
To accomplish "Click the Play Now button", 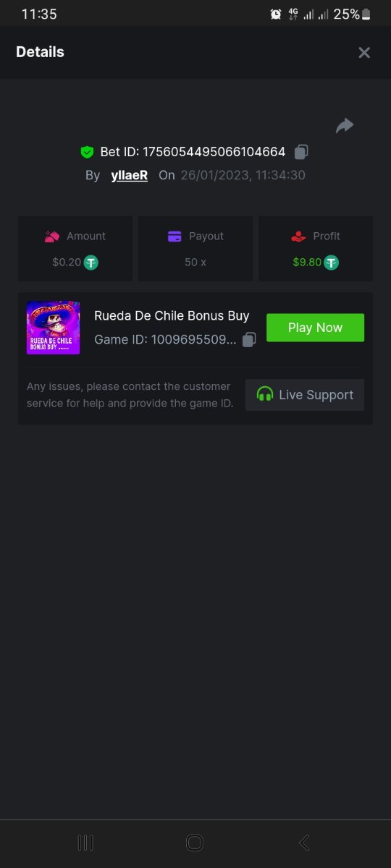I will [x=315, y=328].
